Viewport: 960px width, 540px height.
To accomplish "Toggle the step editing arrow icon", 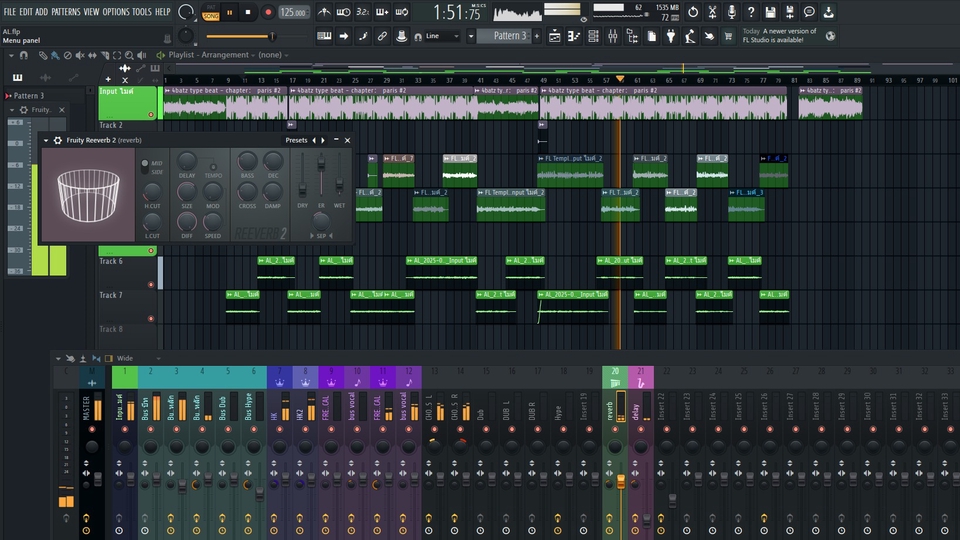I will click(343, 36).
